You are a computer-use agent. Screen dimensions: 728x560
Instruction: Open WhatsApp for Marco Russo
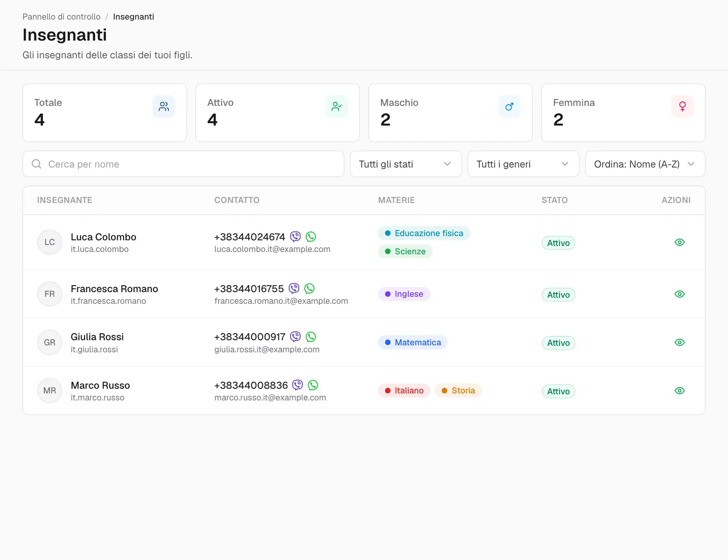(x=313, y=385)
